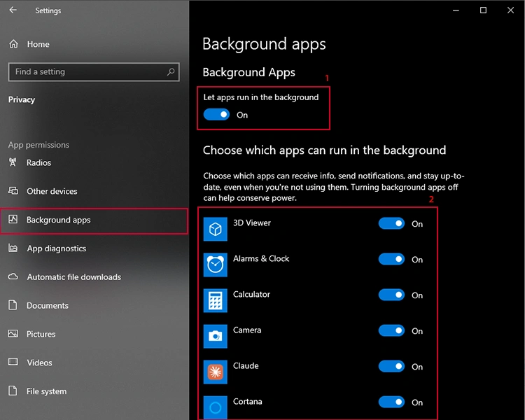525x420 pixels.
Task: Click the Calculator app name
Action: pos(251,294)
